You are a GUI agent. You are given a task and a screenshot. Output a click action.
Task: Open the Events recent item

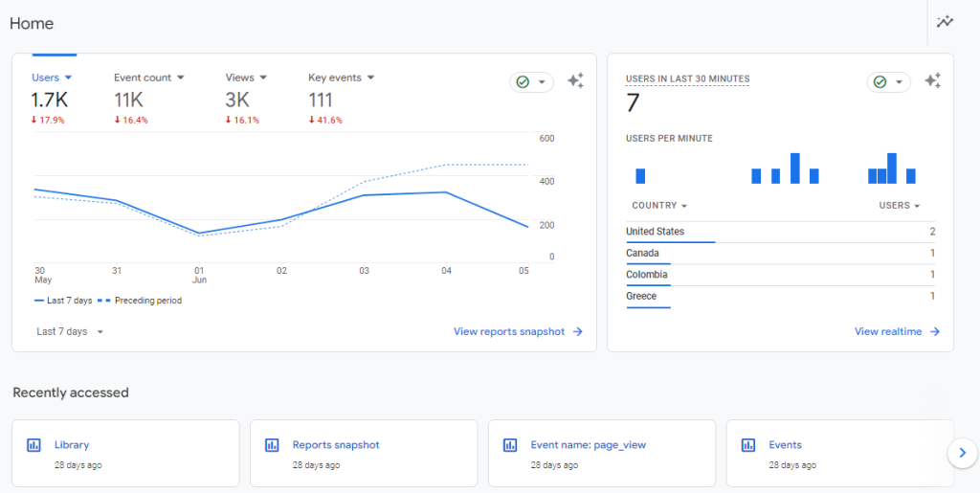840,453
